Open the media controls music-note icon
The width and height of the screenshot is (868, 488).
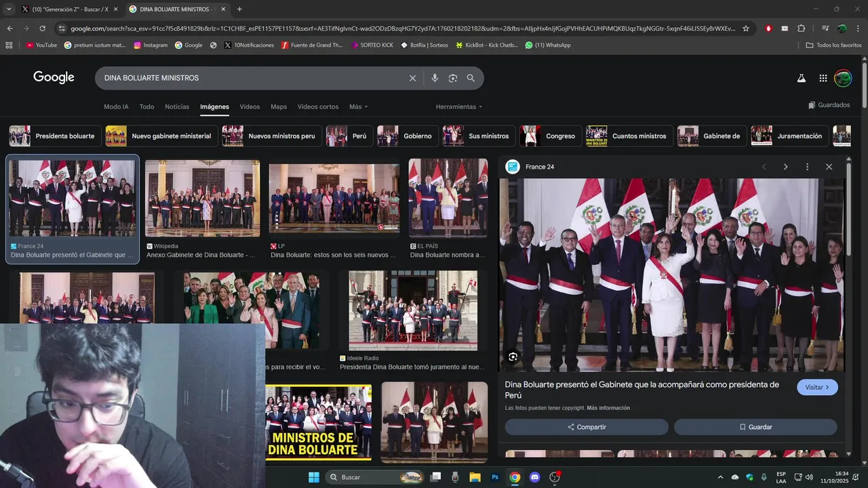click(825, 28)
